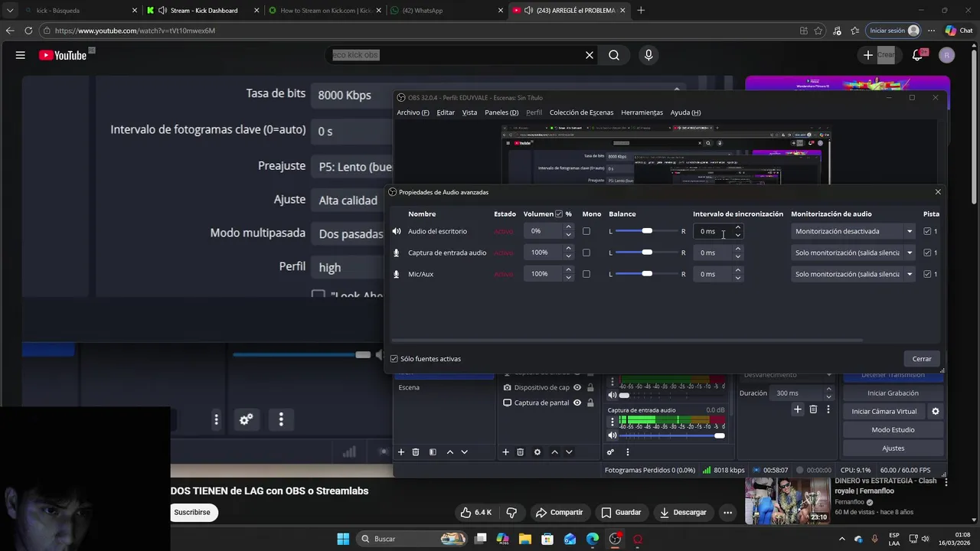Open OBS Archivo menu
The image size is (980, 551).
click(x=413, y=112)
